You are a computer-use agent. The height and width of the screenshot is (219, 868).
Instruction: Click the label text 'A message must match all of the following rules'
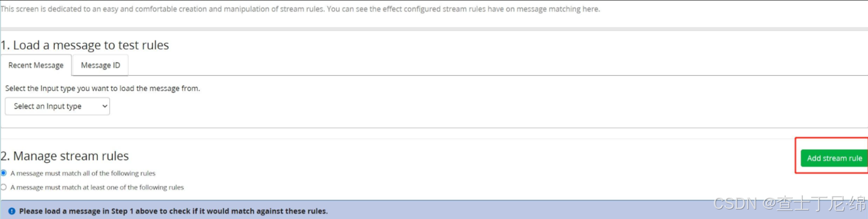coord(83,173)
